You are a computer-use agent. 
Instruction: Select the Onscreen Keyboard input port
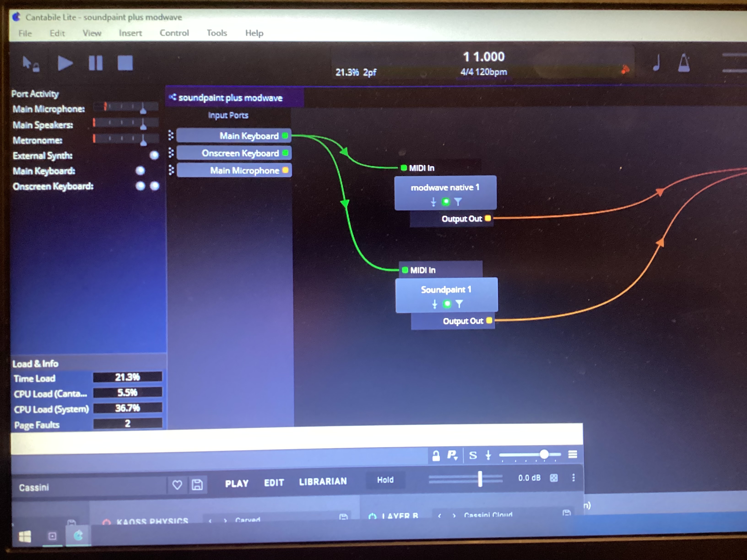(x=234, y=153)
